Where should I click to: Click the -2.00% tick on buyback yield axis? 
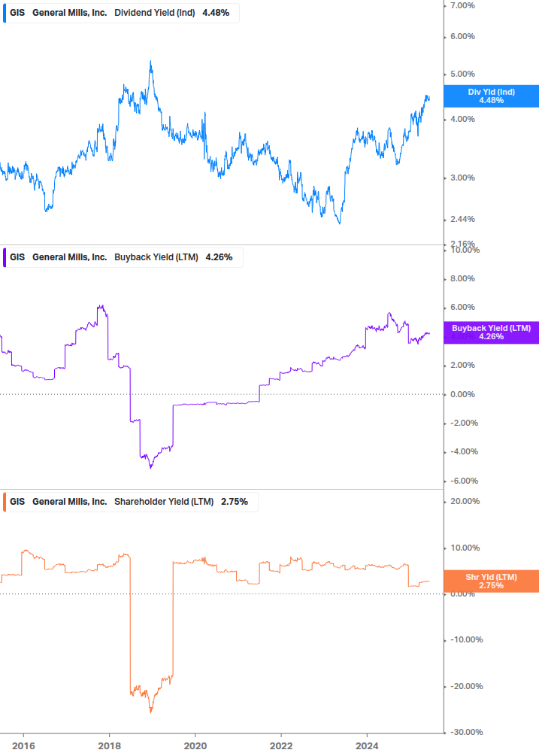[x=464, y=423]
